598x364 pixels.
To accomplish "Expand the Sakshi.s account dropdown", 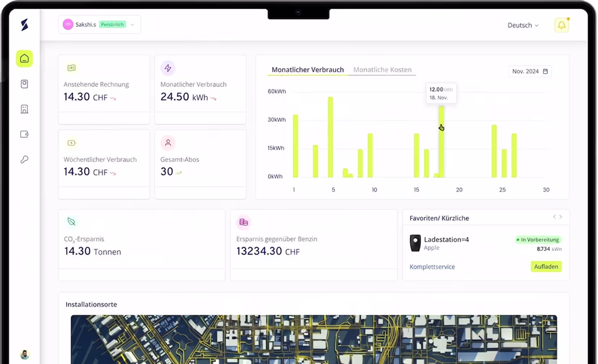I will coord(99,25).
